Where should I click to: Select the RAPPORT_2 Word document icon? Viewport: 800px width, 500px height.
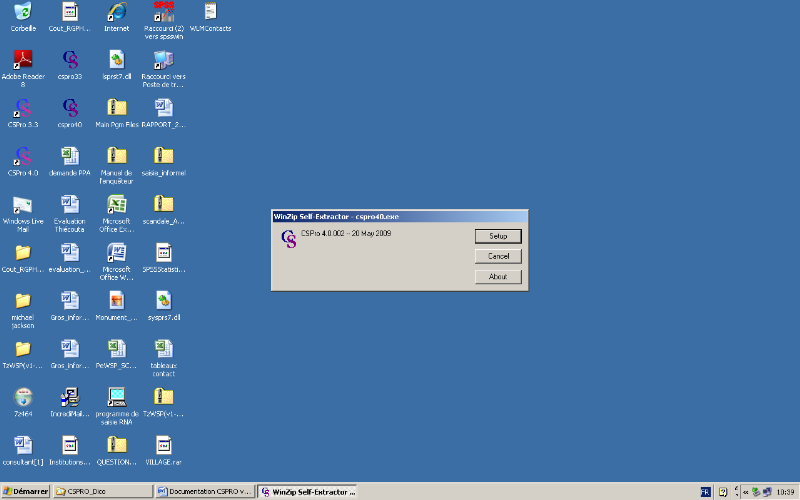click(164, 113)
